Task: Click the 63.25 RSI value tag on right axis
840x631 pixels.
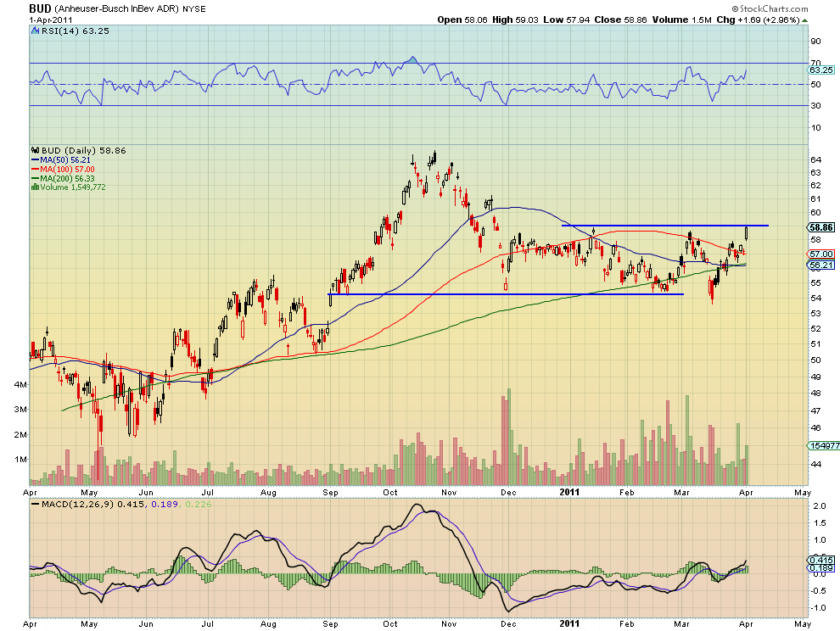Action: pos(820,70)
